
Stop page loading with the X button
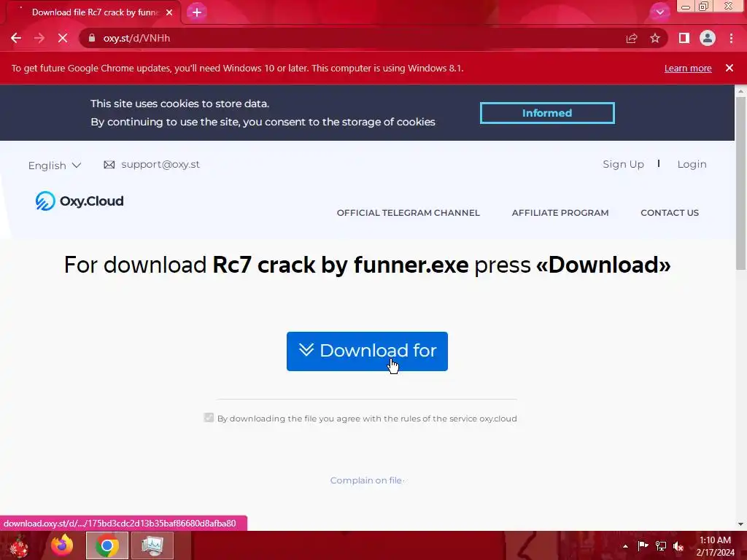tap(63, 38)
